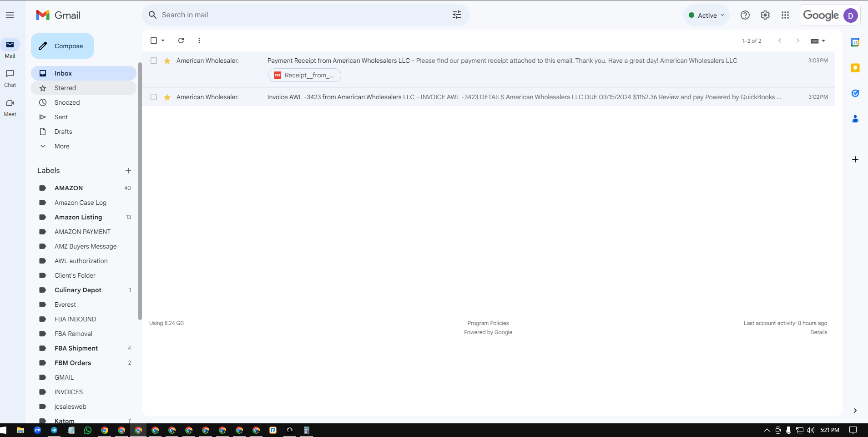
Task: Open Google Keep side panel
Action: coord(855,68)
